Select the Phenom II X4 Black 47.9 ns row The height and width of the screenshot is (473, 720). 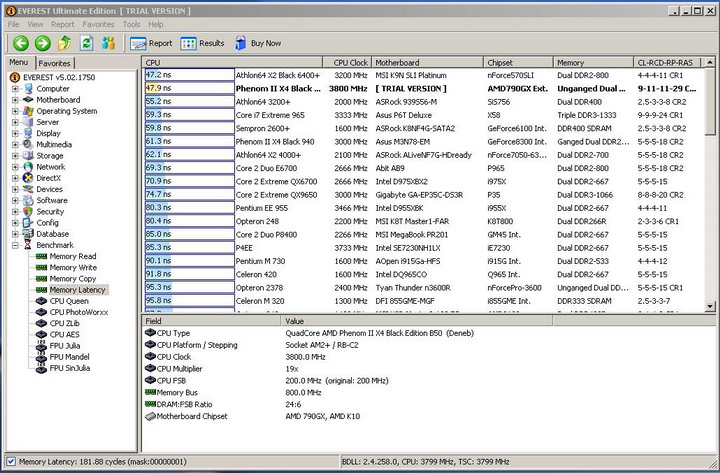423,88
